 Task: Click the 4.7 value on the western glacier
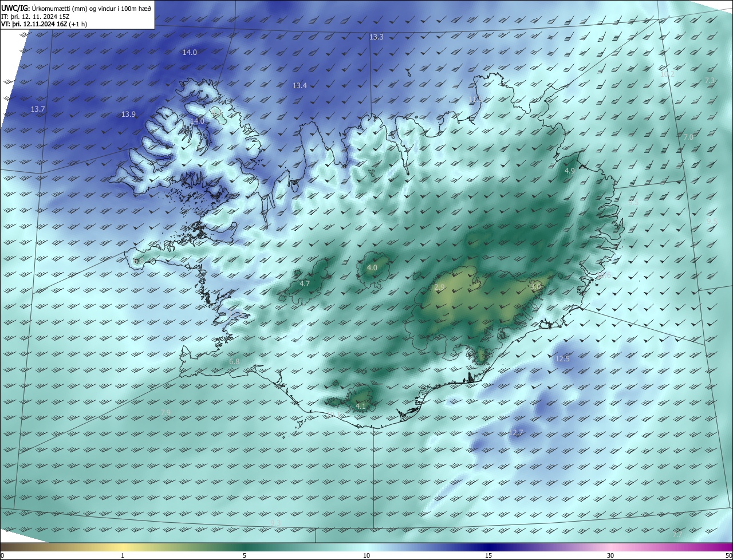305,283
